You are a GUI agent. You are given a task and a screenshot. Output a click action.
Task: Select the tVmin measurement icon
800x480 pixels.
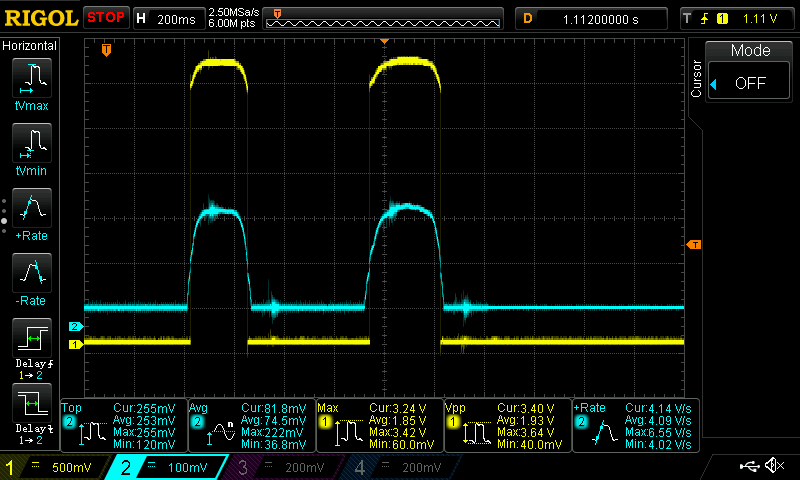(x=32, y=143)
